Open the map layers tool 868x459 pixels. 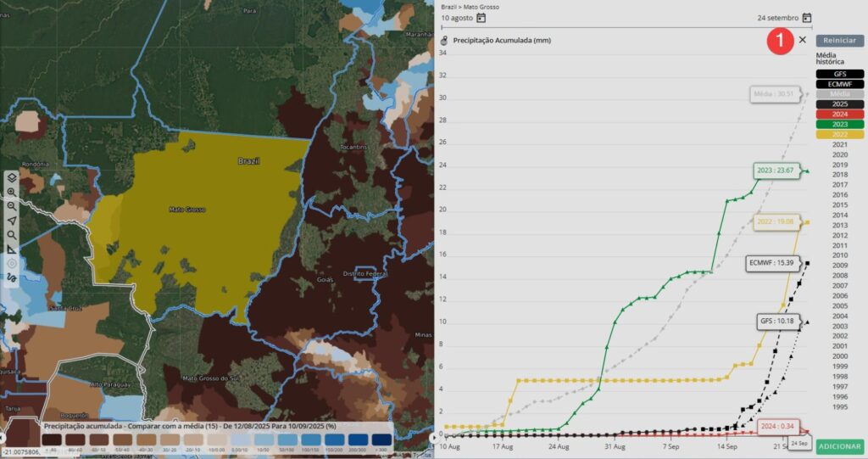pos(11,178)
